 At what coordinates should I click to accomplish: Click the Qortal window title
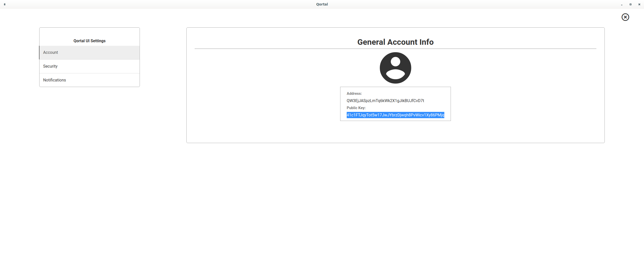322,4
